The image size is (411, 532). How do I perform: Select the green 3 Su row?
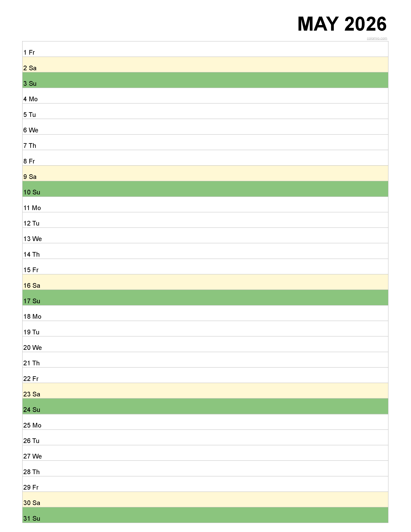(205, 80)
